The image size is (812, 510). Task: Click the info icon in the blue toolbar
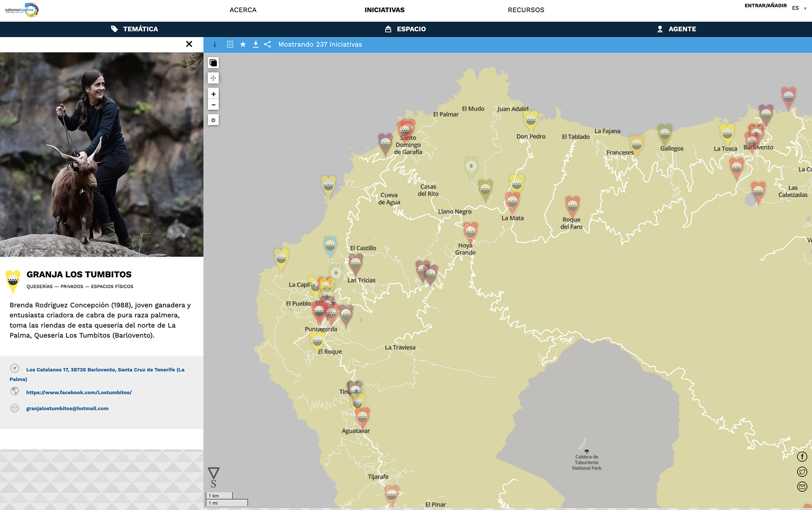[x=215, y=44]
